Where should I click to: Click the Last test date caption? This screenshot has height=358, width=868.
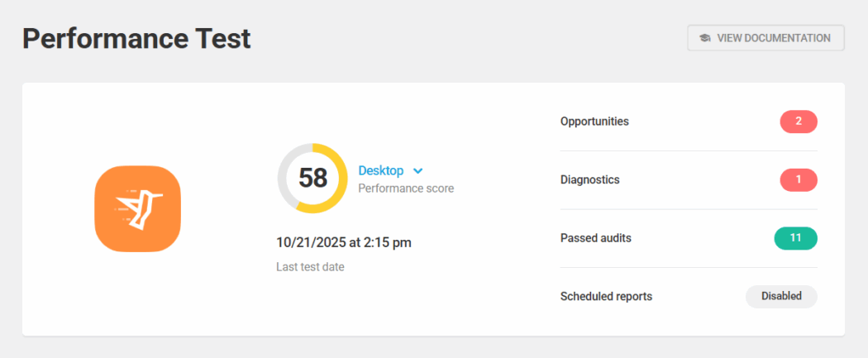(x=310, y=266)
